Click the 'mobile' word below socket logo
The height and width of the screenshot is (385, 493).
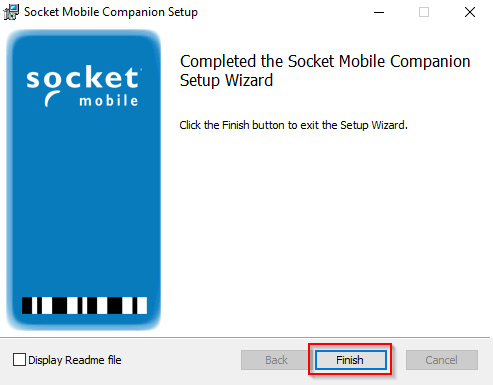(108, 101)
